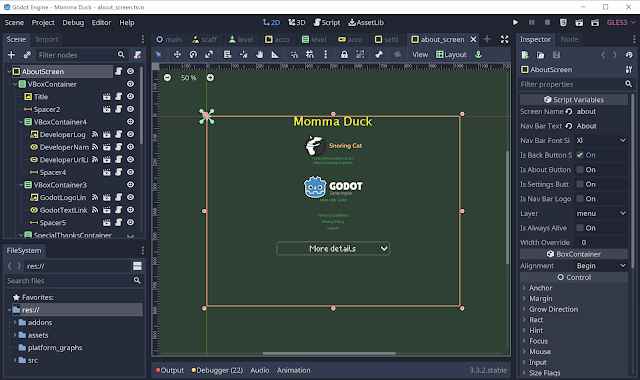Play the project
Screen dimensions: 640x380
516,22
